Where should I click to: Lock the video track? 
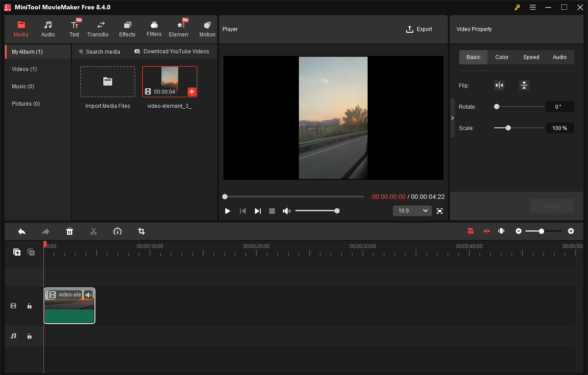(29, 306)
